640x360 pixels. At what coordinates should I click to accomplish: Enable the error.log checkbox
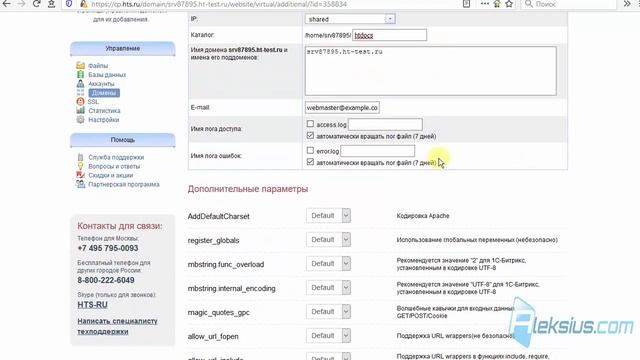(310, 150)
